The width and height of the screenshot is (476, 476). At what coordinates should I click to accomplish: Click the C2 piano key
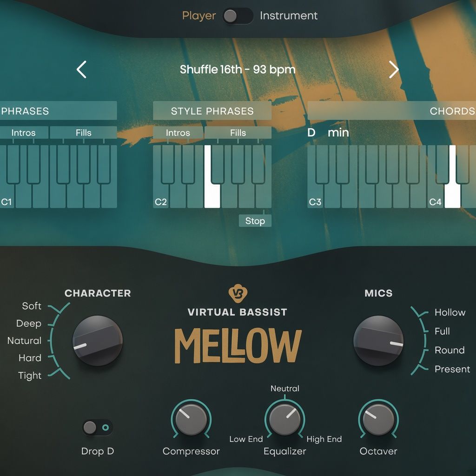point(160,196)
